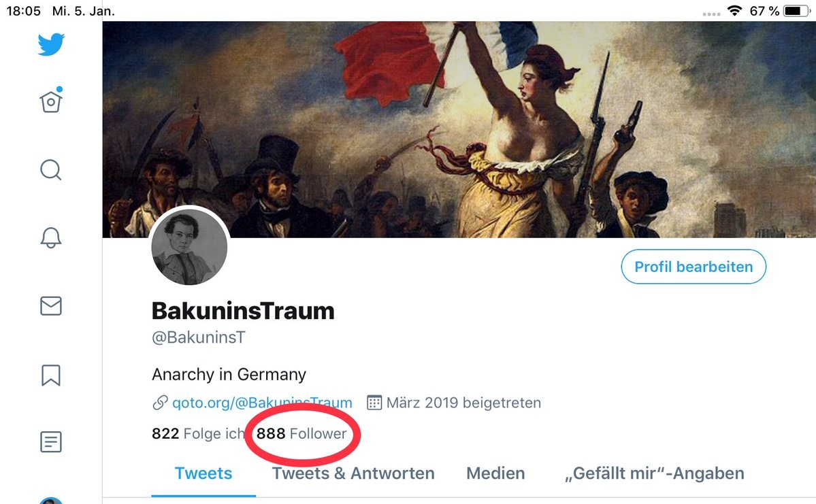Click the Profil bearbeiten button
The image size is (816, 504).
tap(693, 267)
